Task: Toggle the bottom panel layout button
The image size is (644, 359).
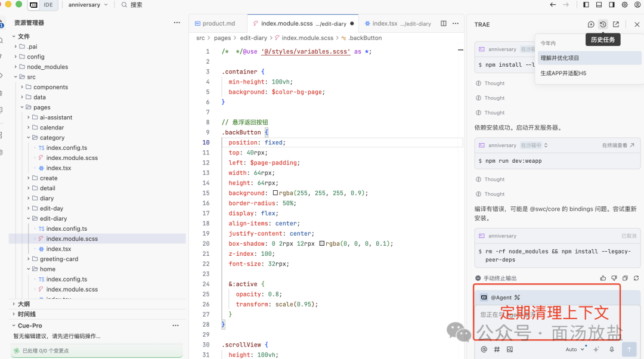Action: [x=599, y=5]
